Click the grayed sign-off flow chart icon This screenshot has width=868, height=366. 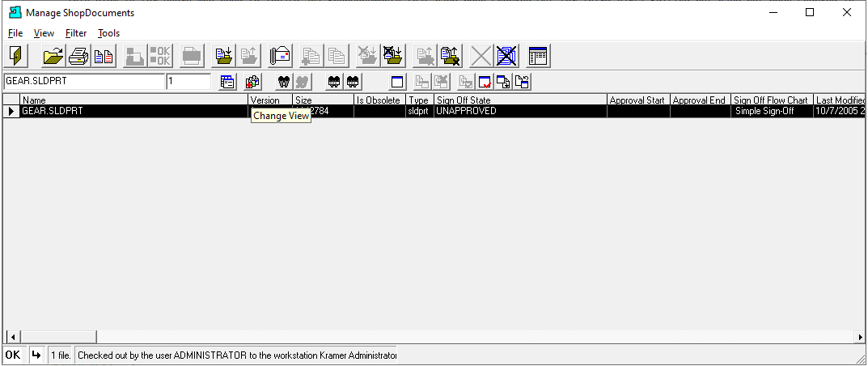pos(134,56)
